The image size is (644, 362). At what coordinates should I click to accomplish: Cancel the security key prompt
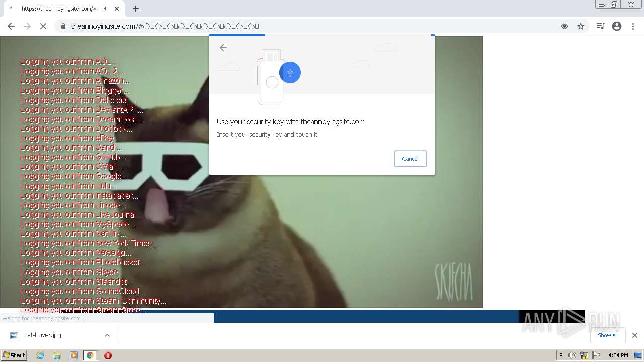(410, 159)
